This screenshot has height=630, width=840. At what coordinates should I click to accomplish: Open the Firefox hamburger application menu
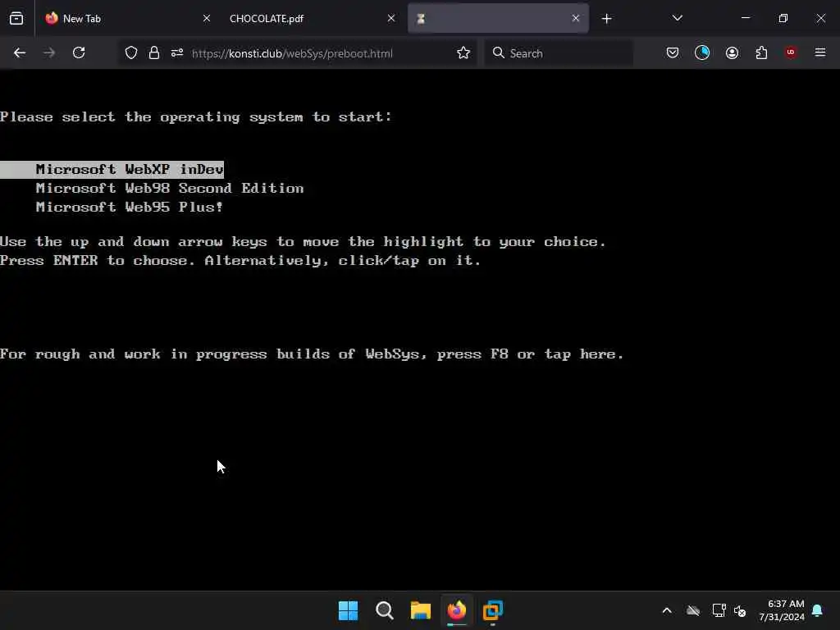tap(820, 52)
